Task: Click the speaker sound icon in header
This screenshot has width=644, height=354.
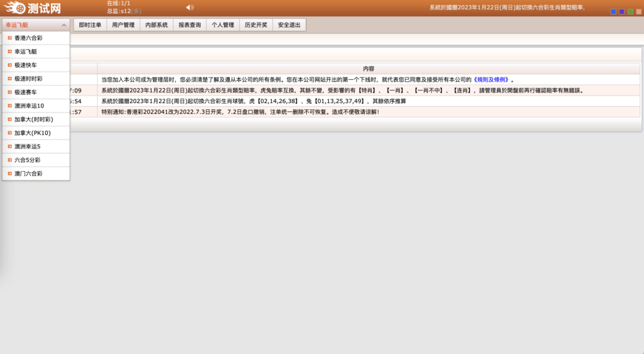Action: [190, 8]
